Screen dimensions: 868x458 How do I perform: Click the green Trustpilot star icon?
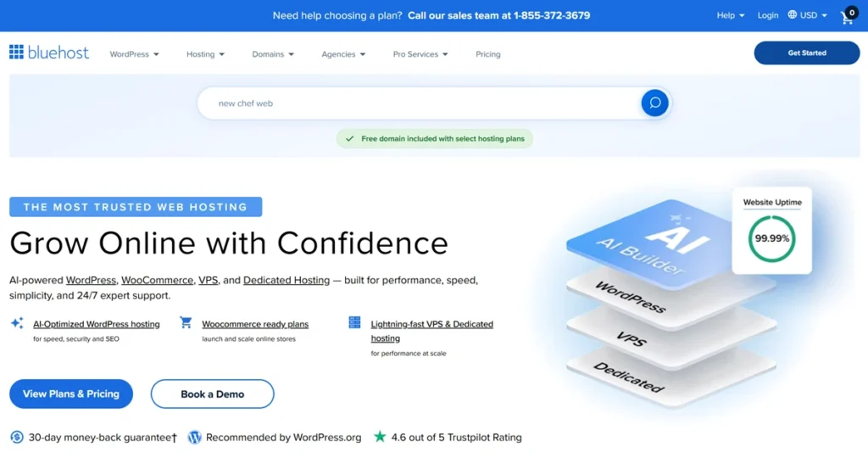click(380, 437)
